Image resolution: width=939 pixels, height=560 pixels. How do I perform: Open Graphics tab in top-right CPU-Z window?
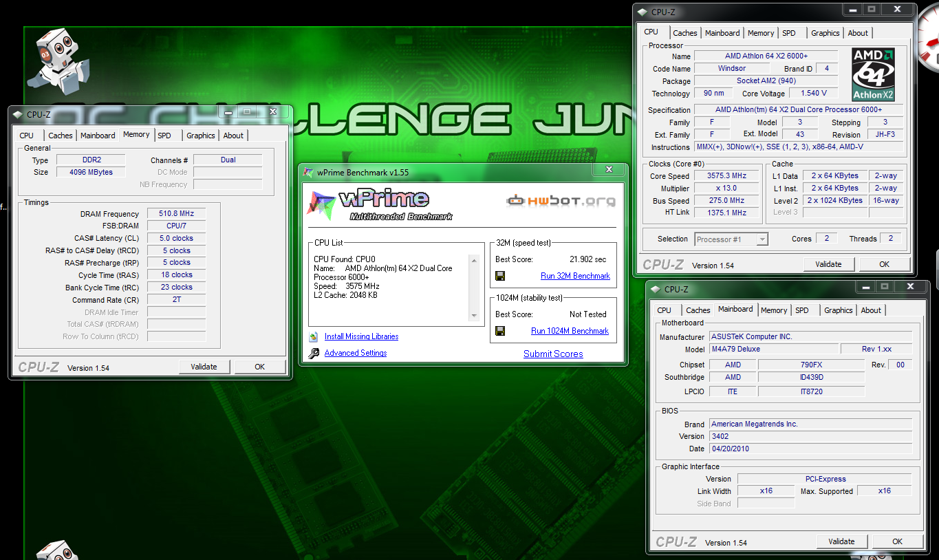[x=825, y=33]
